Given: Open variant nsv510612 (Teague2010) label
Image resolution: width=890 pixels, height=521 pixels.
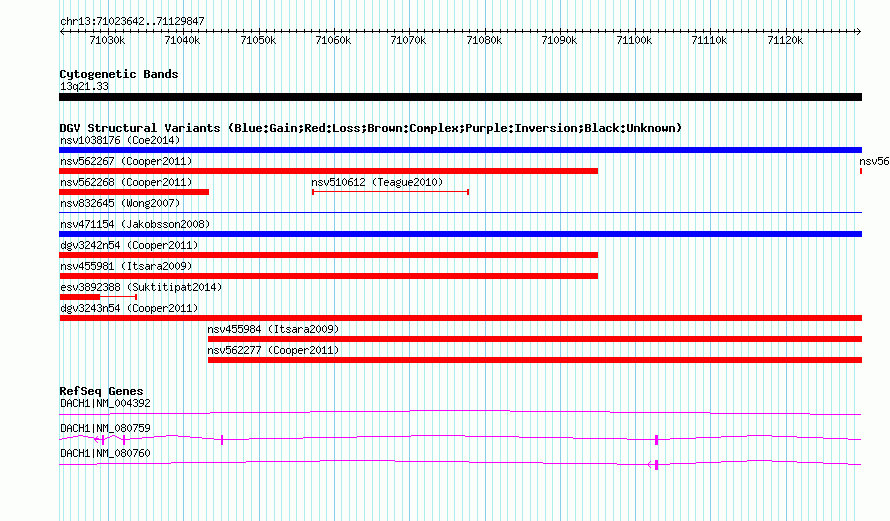Looking at the screenshot, I should pos(377,182).
